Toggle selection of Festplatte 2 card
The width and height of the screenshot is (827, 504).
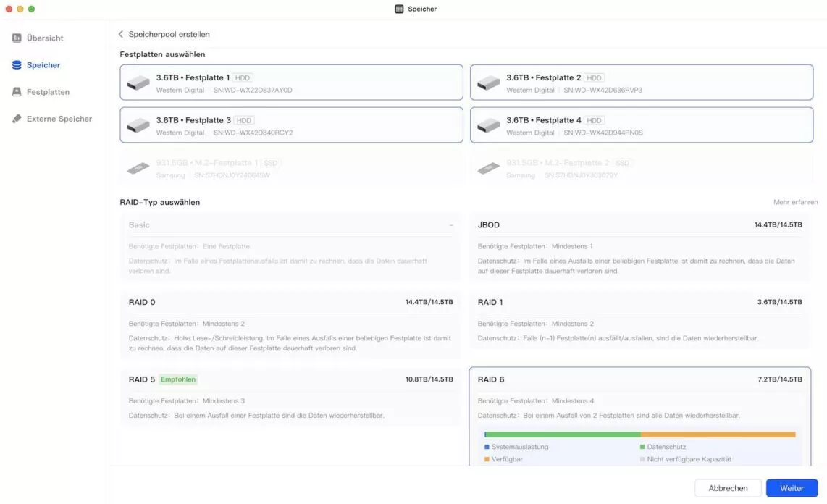pos(642,83)
